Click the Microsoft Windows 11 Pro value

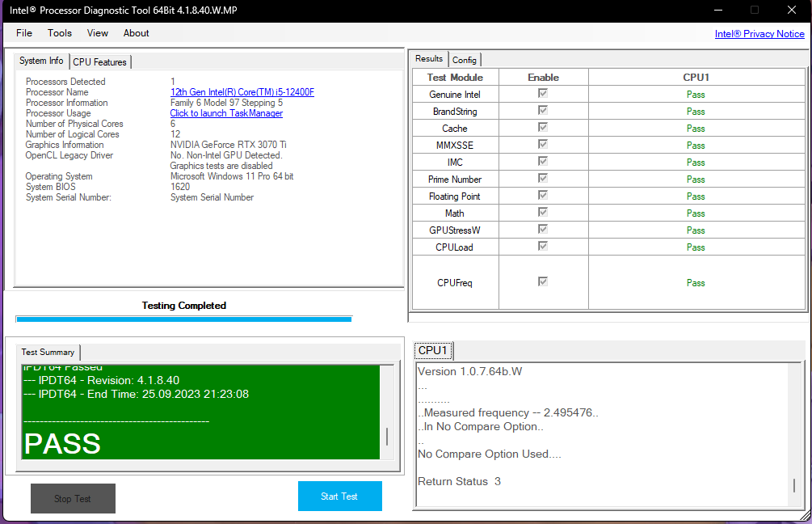[x=232, y=176]
